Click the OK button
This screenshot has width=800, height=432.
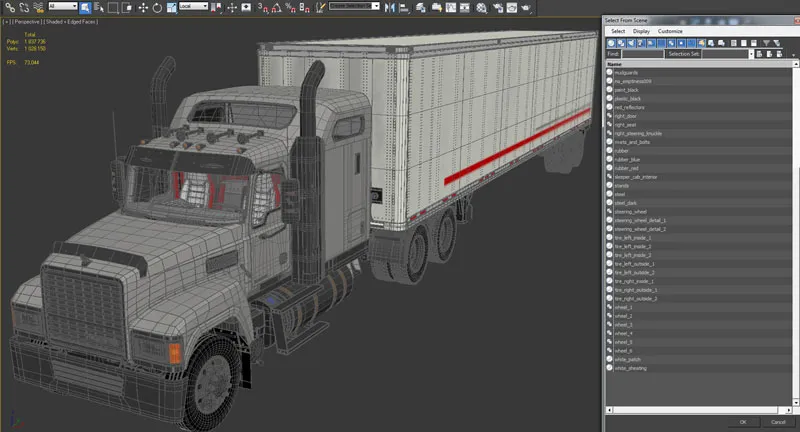tap(742, 422)
